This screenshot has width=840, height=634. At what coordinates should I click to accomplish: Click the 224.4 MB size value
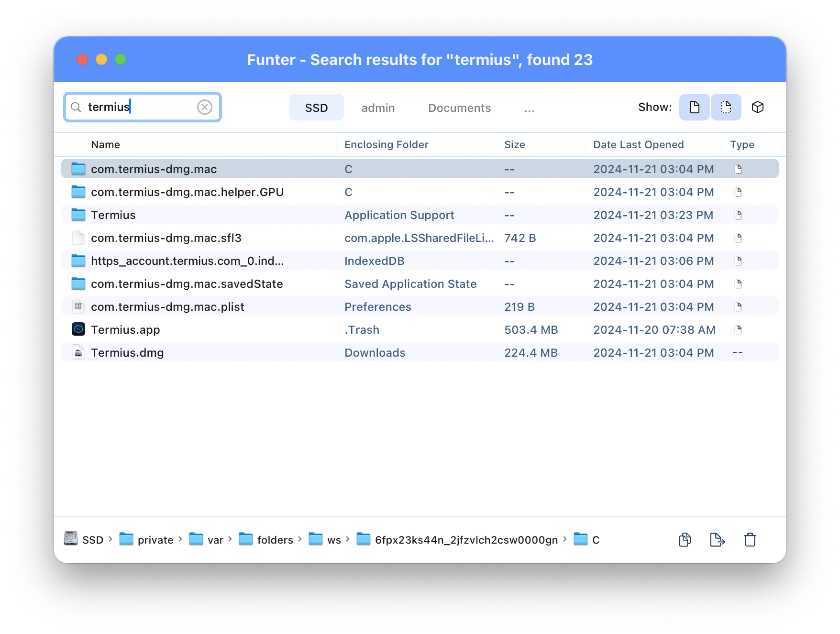point(531,353)
